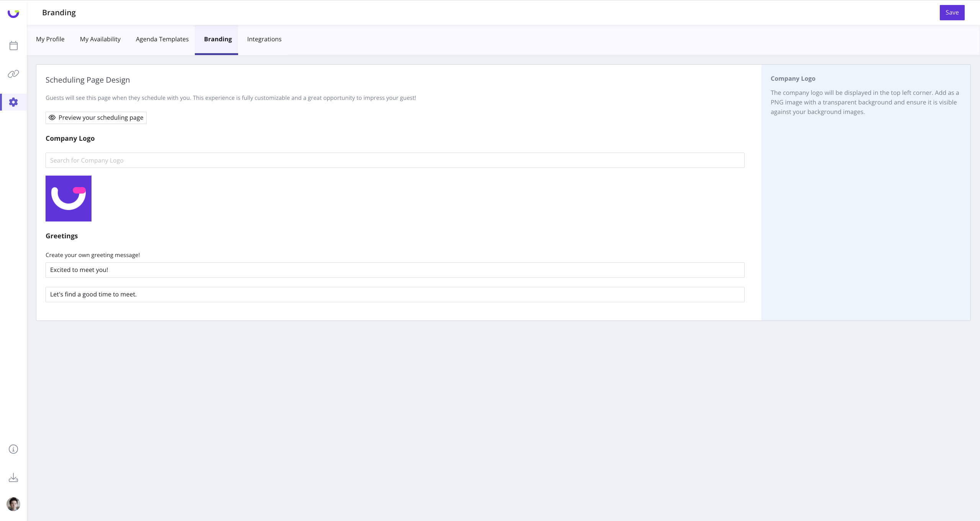
Task: Switch to the My Profile tab
Action: coord(50,39)
